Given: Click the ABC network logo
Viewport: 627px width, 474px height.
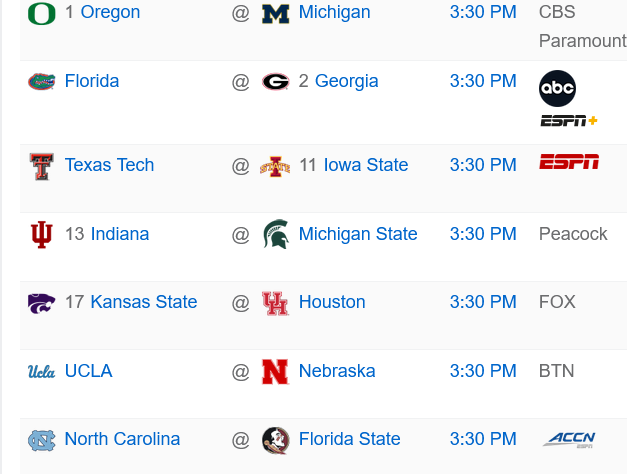Looking at the screenshot, I should click(557, 88).
